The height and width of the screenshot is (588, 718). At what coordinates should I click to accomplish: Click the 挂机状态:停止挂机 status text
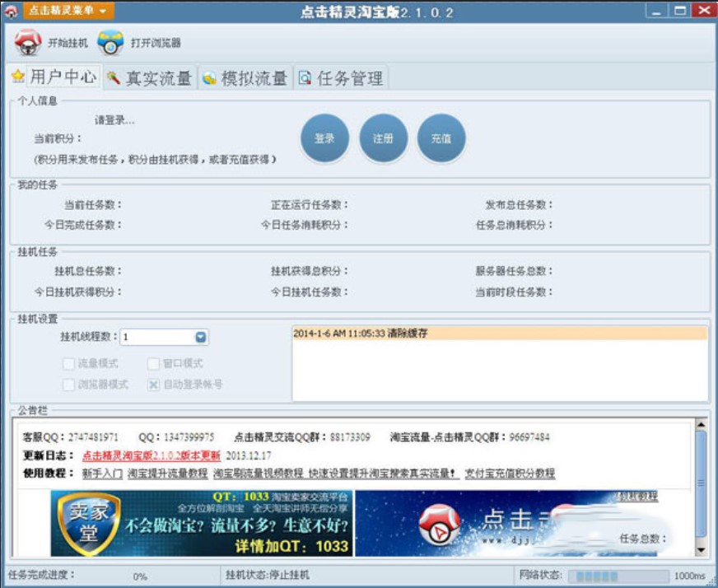(x=267, y=575)
